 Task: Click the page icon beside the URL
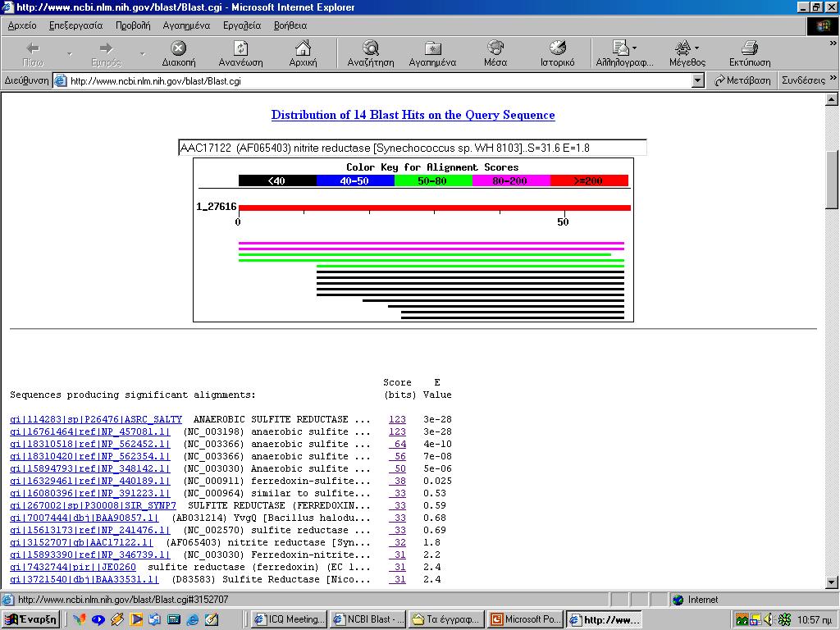[61, 81]
